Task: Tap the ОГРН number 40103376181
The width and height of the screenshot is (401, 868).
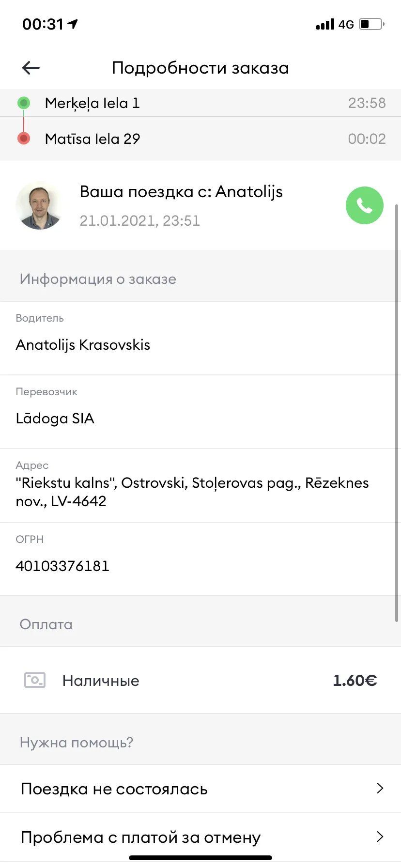Action: tap(62, 566)
